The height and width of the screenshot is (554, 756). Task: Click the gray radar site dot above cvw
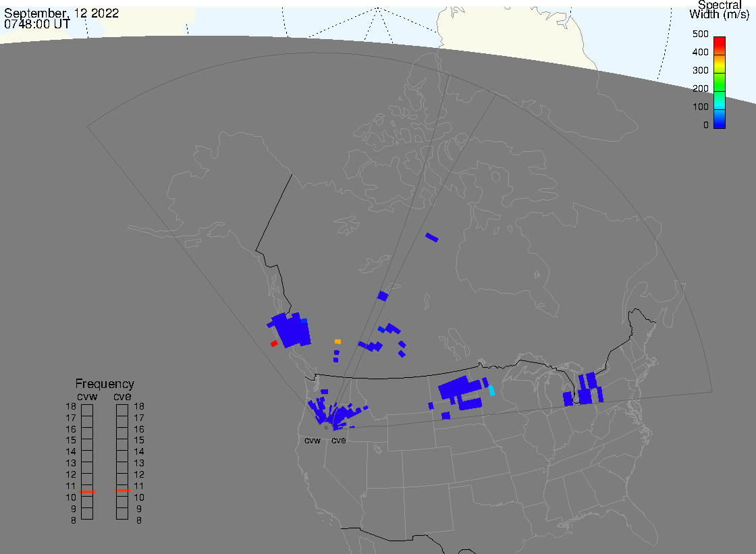point(326,428)
